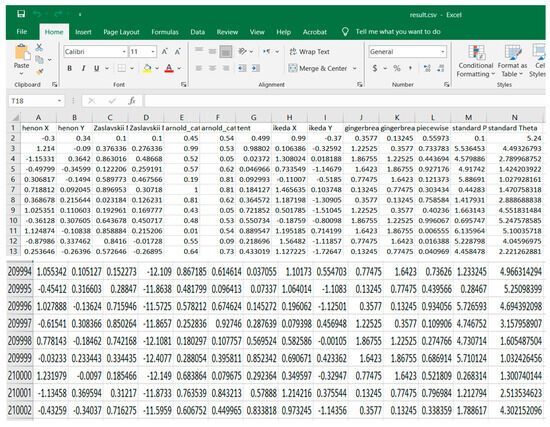
Task: Click the Name Box showing T18
Action: click(35, 101)
